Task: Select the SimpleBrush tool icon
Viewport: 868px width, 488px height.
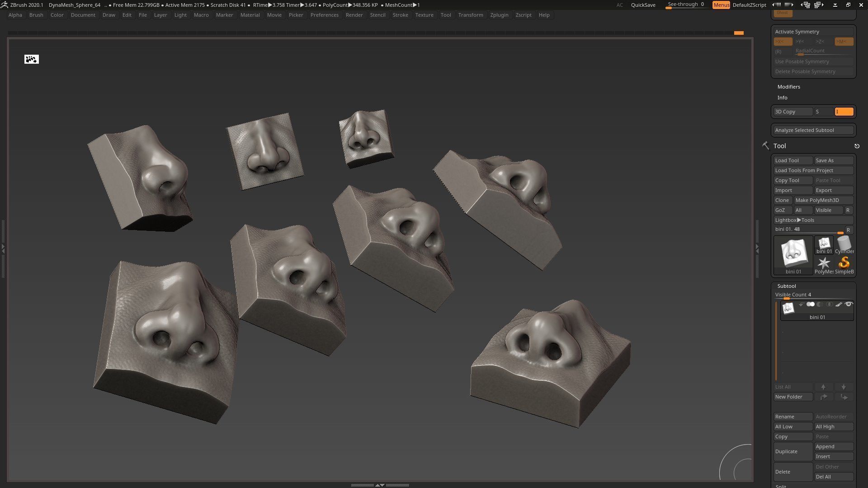Action: [x=844, y=265]
